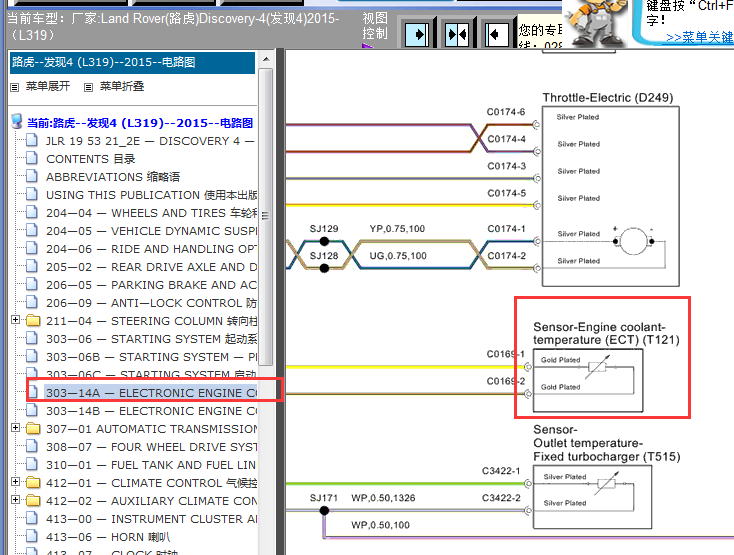Click the SJ171 splice junction dot
Image resolution: width=734 pixels, height=555 pixels.
[324, 511]
